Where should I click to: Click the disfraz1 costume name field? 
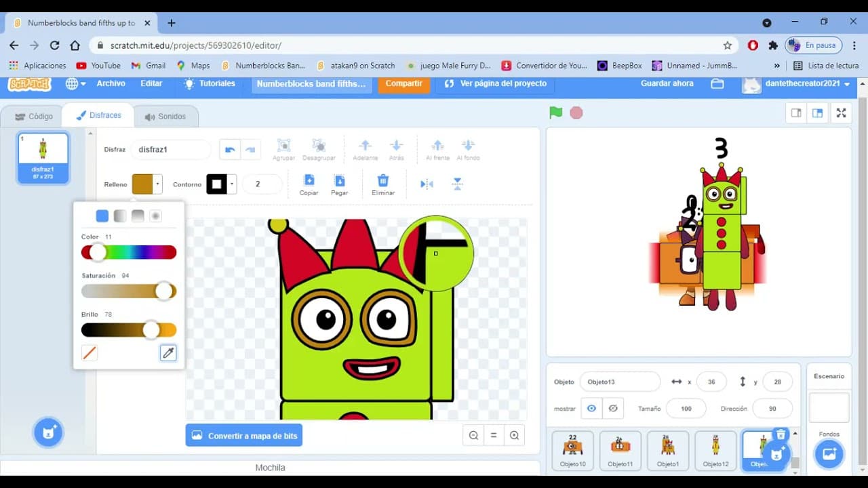(172, 150)
